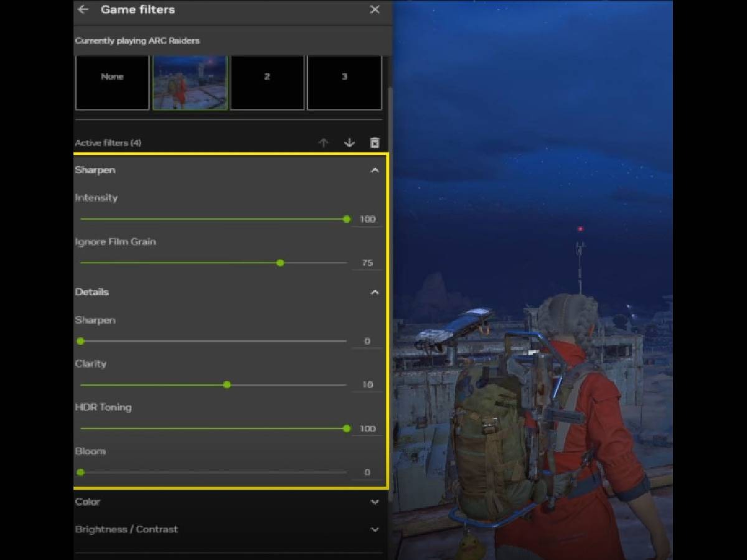Select the None filter preset
The width and height of the screenshot is (747, 560).
[112, 82]
